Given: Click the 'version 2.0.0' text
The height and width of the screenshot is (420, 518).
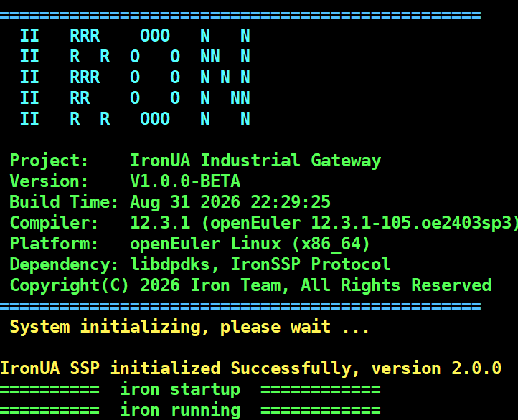Looking at the screenshot, I should 436,368.
